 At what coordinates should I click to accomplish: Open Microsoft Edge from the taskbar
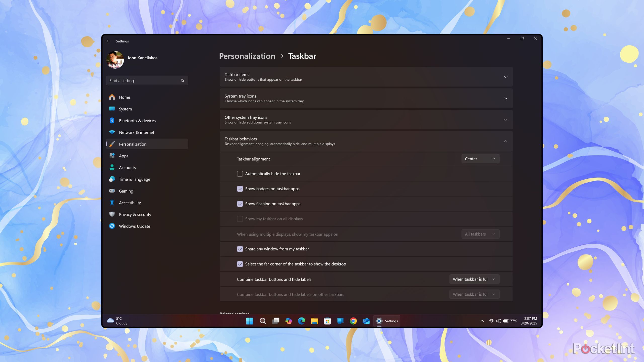[x=302, y=321]
